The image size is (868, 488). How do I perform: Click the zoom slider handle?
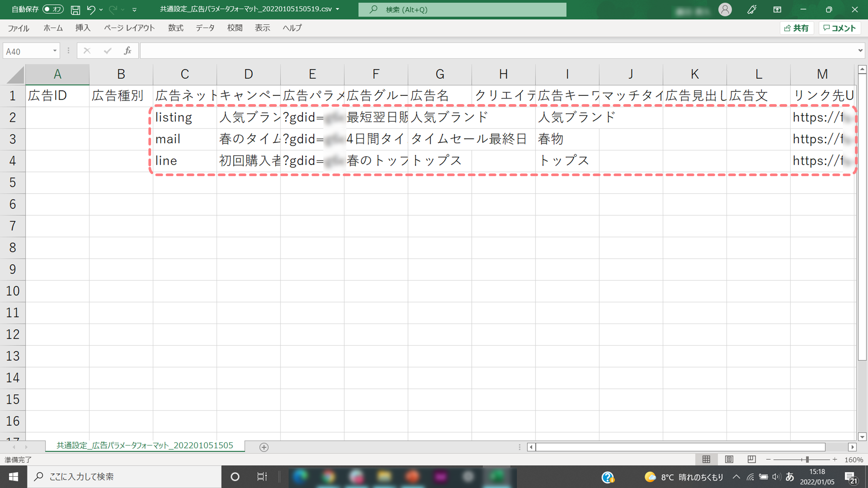tap(807, 459)
